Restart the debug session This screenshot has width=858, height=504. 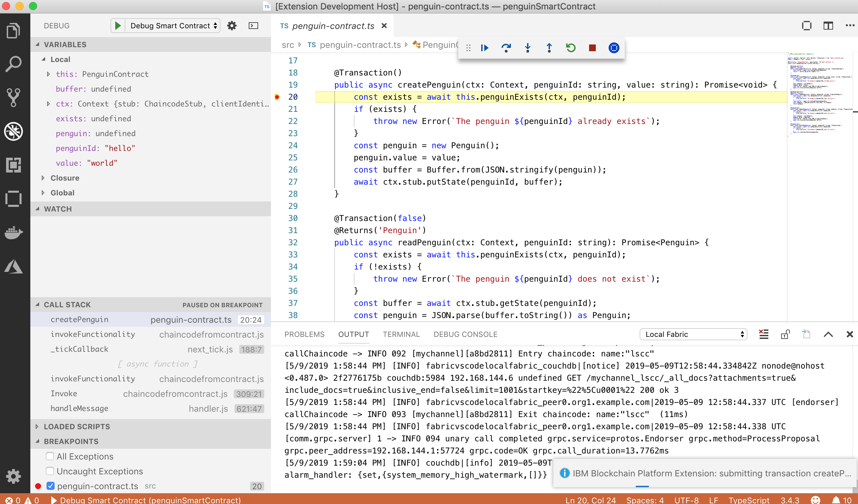(x=571, y=48)
